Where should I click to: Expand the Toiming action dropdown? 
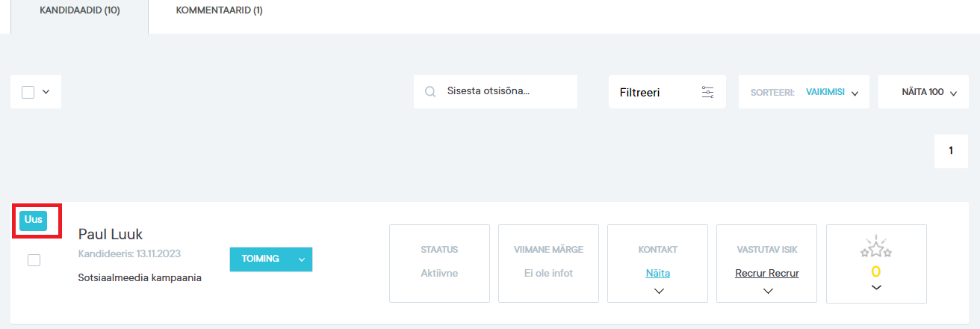point(302,259)
